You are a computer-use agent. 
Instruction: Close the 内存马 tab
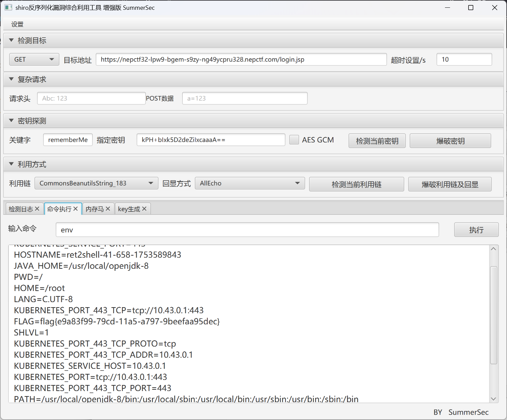click(108, 209)
